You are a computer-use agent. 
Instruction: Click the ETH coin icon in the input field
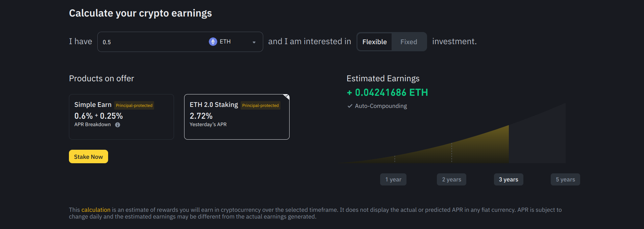coord(212,41)
